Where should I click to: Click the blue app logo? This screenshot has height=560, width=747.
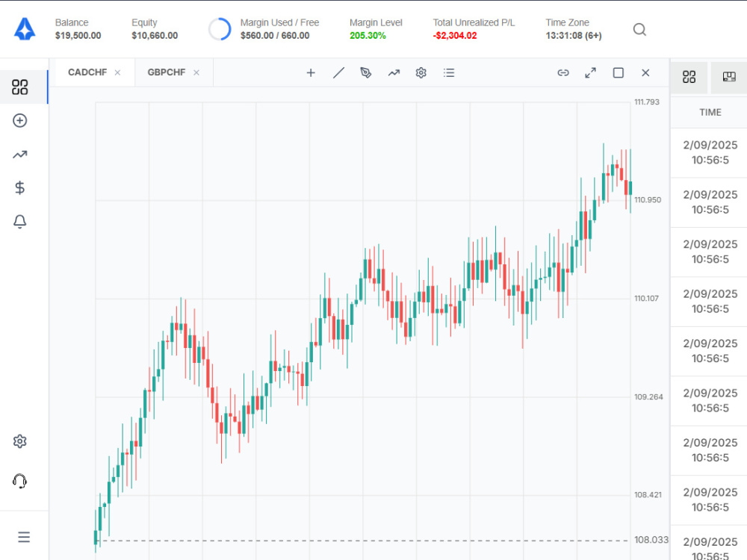[x=25, y=29]
